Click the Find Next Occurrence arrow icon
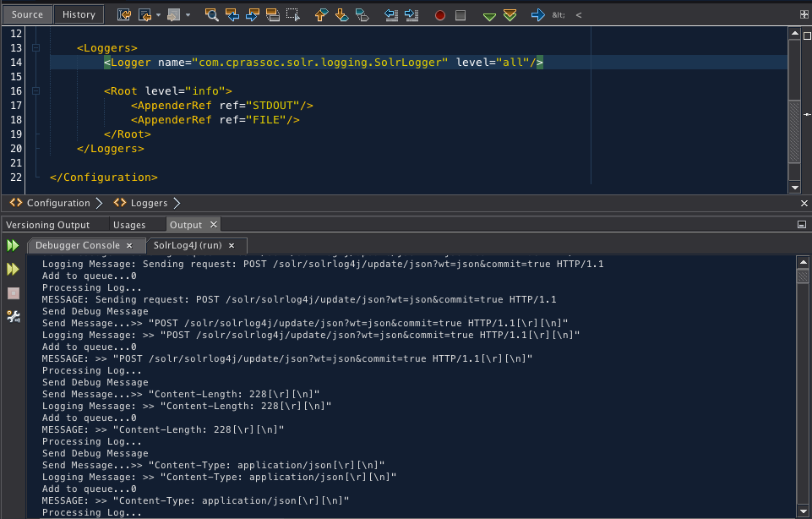The image size is (812, 519). tap(252, 14)
